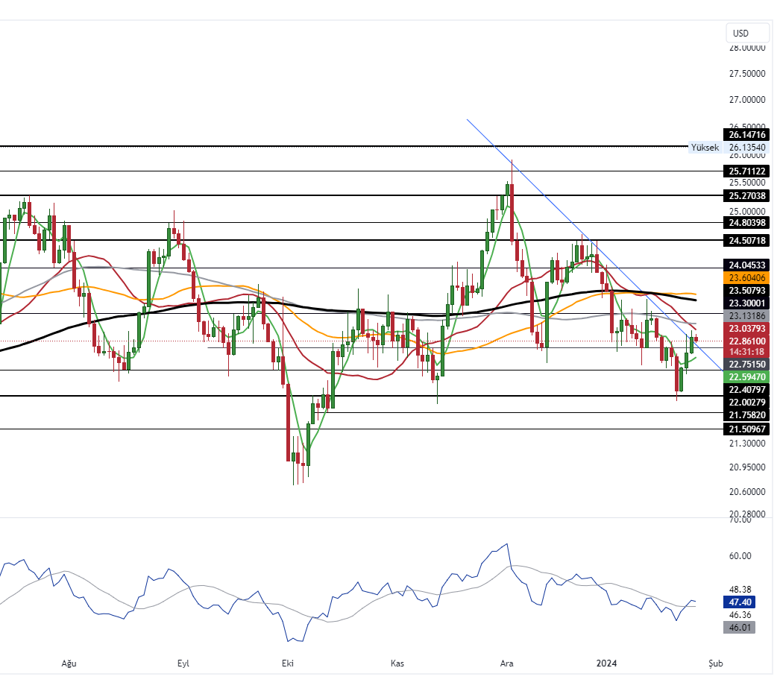
Task: Click the 2024 year marker on time axis
Action: tap(607, 663)
